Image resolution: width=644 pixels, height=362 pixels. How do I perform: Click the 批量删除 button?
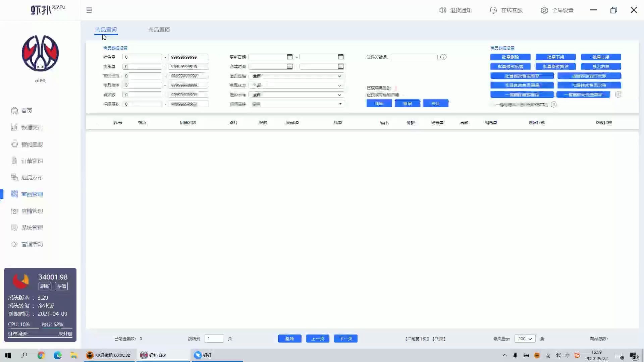510,57
